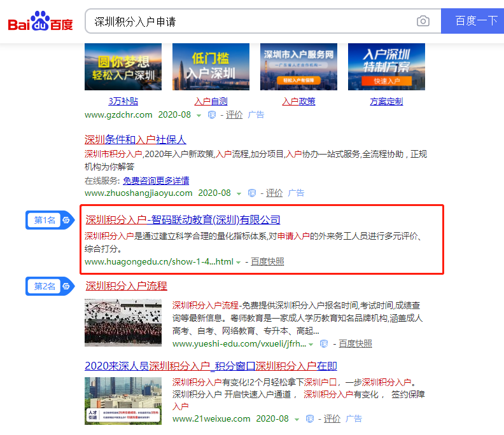
Task: Open 百度快照 for huagongedu.cn result
Action: tap(267, 261)
